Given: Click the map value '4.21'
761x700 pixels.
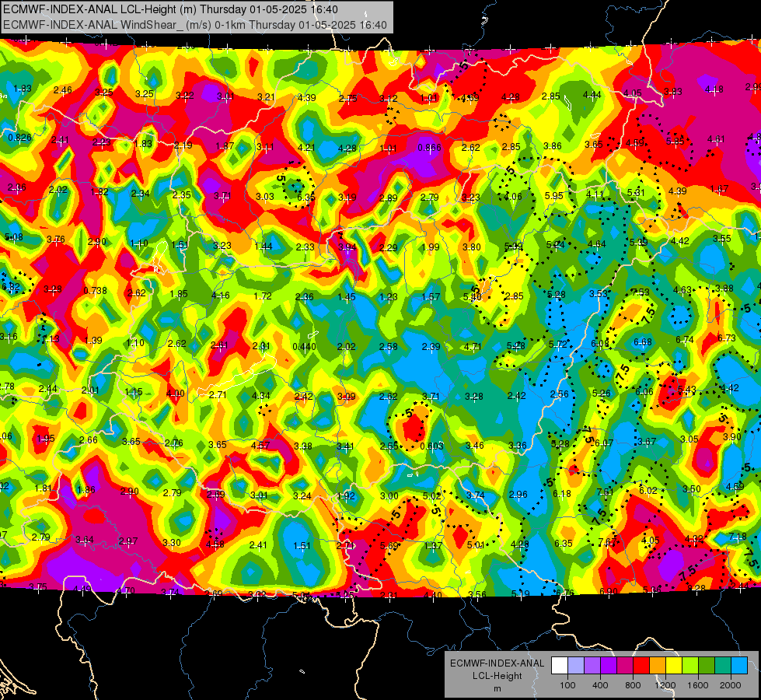Looking at the screenshot, I should [x=306, y=147].
